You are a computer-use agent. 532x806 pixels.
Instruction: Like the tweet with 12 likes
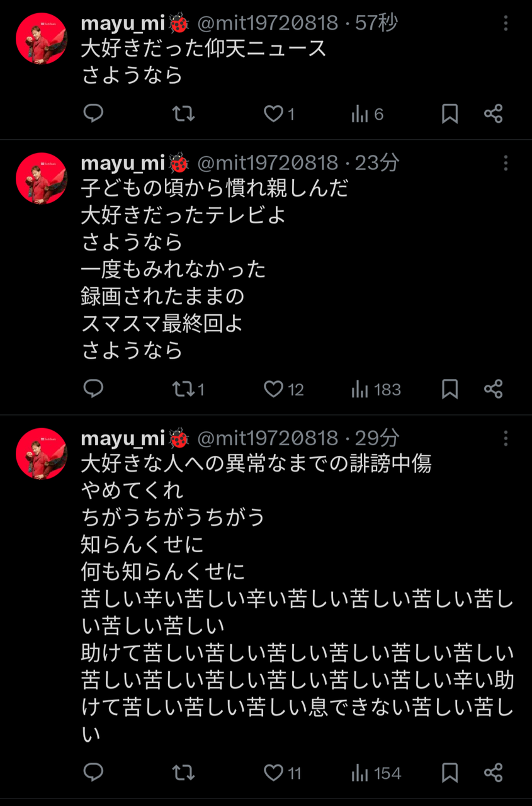point(283,390)
